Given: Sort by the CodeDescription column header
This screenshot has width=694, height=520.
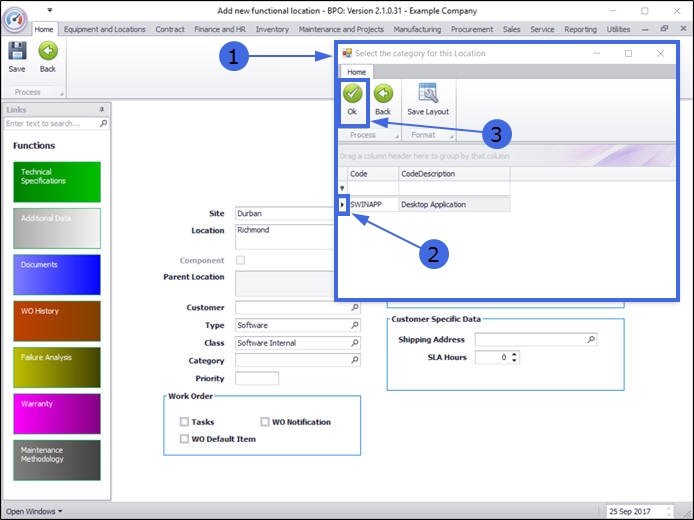Looking at the screenshot, I should tap(454, 174).
